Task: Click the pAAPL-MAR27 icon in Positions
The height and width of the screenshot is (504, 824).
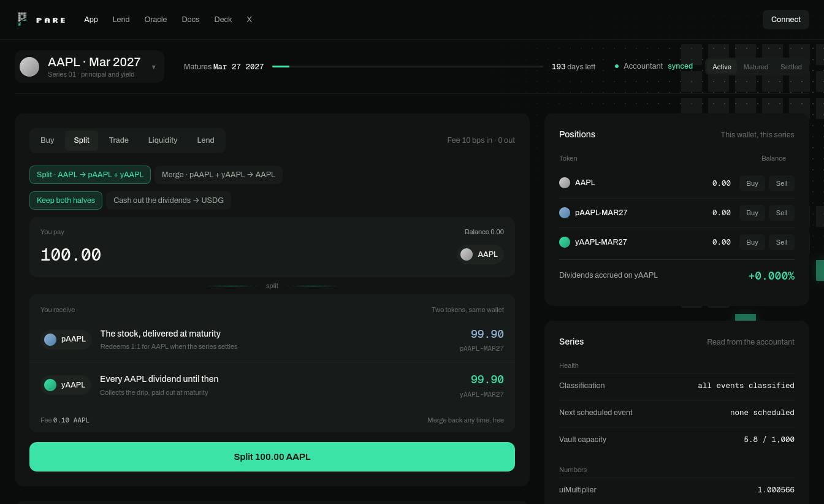Action: click(x=565, y=213)
